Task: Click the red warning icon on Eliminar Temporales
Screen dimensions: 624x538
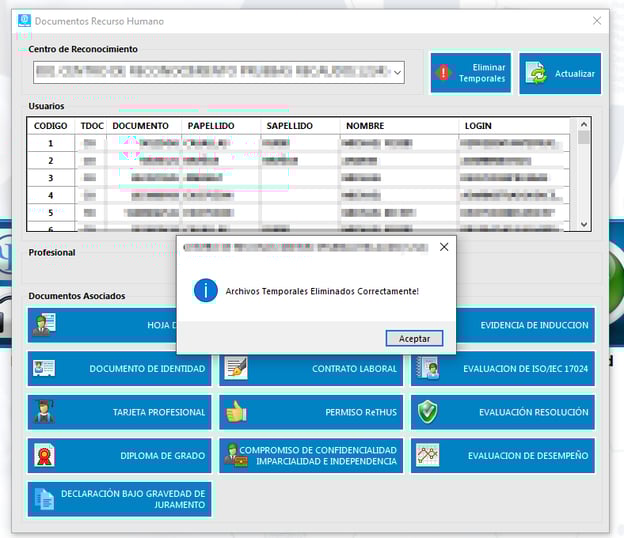Action: pos(445,73)
